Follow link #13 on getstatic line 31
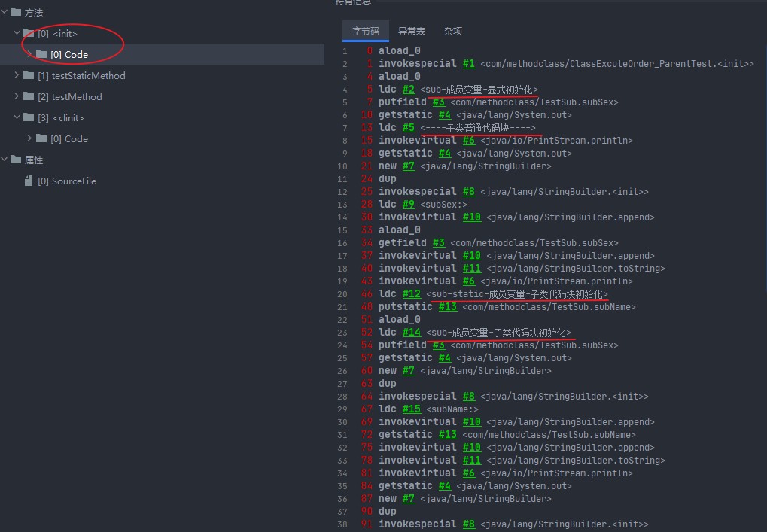The image size is (767, 532). 448,434
